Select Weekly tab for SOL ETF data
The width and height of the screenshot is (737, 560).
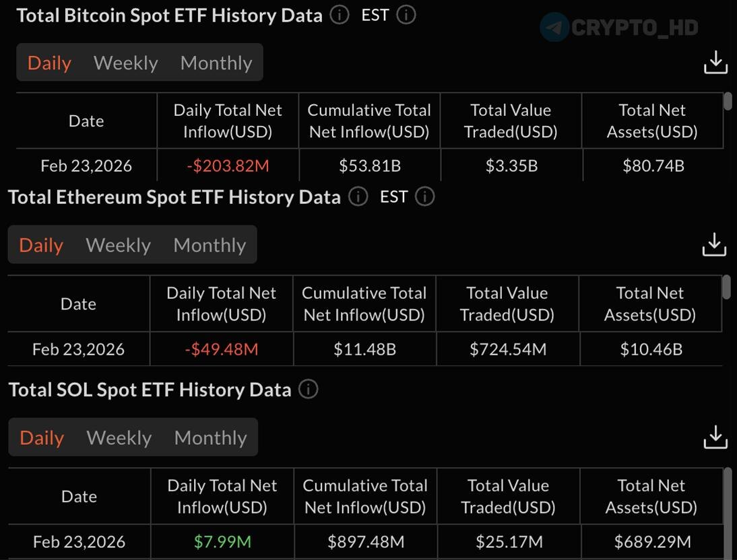tap(119, 438)
